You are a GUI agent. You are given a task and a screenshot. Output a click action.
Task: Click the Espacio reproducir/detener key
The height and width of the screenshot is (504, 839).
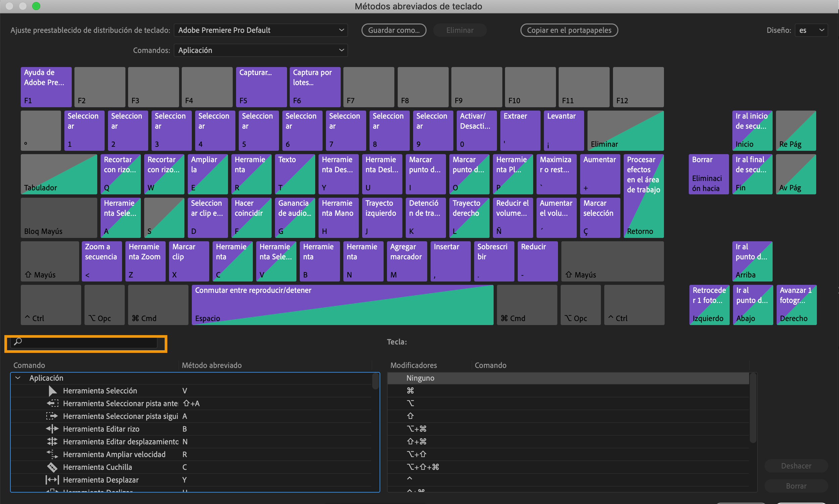pos(342,305)
